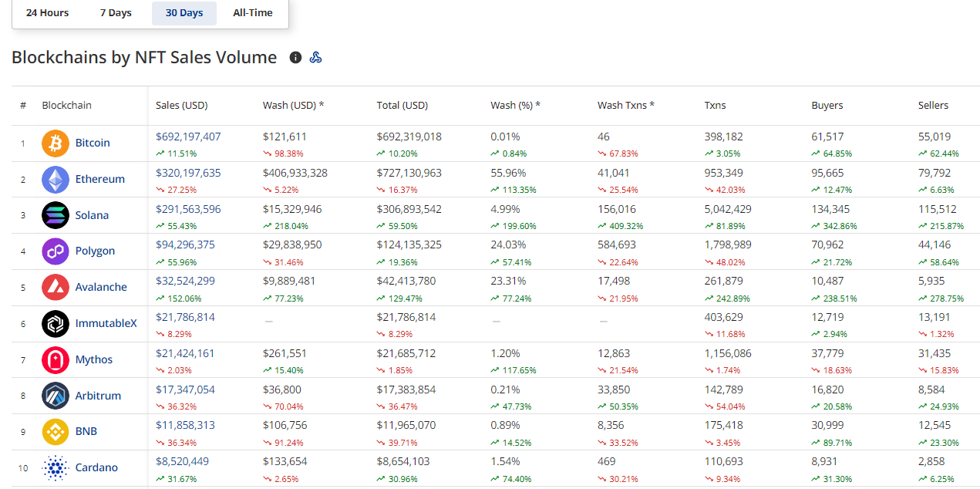
Task: Click BNB sellers count 12,545
Action: (935, 425)
